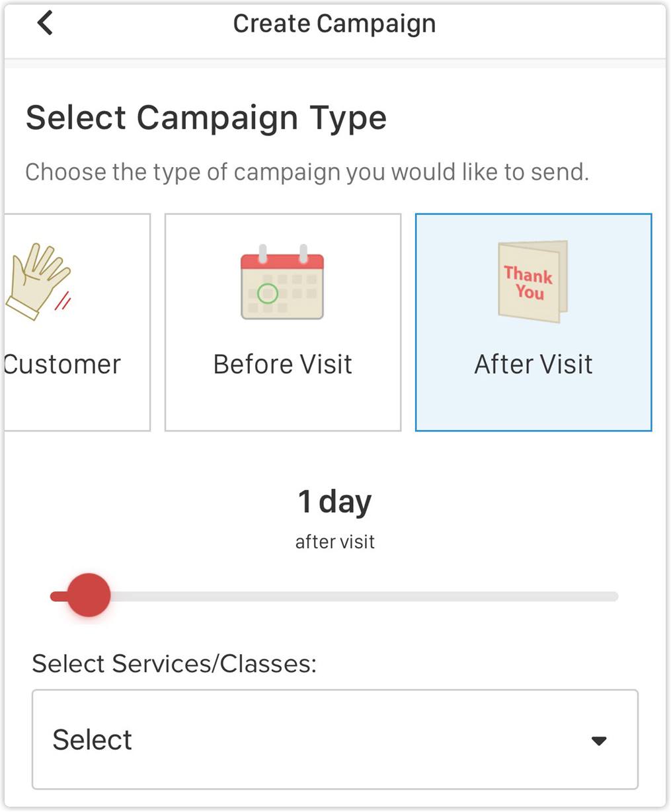Screen dimensions: 671x812
Task: Click the calendar icon for Before Visit
Action: 282,282
